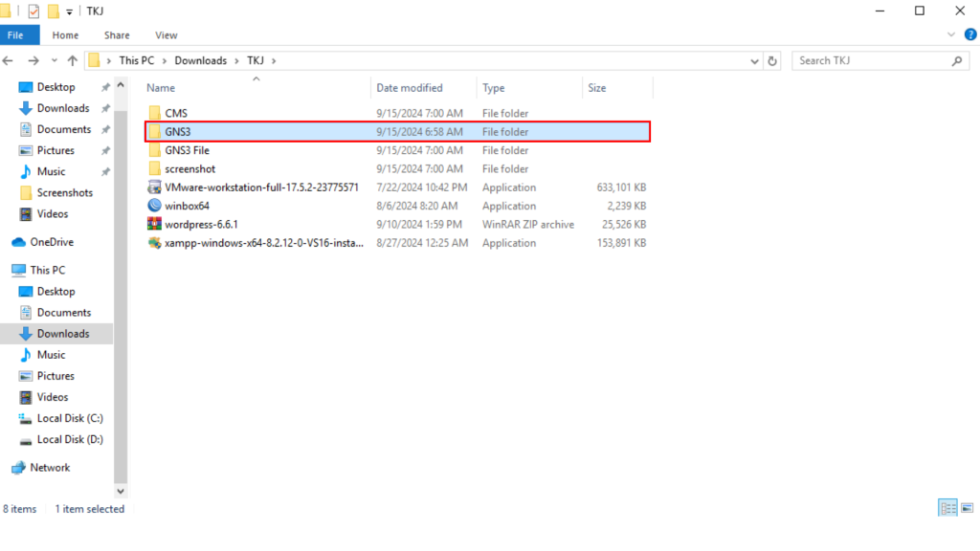Viewport: 980px width, 551px height.
Task: Select the winbox64 application icon
Action: tap(154, 206)
